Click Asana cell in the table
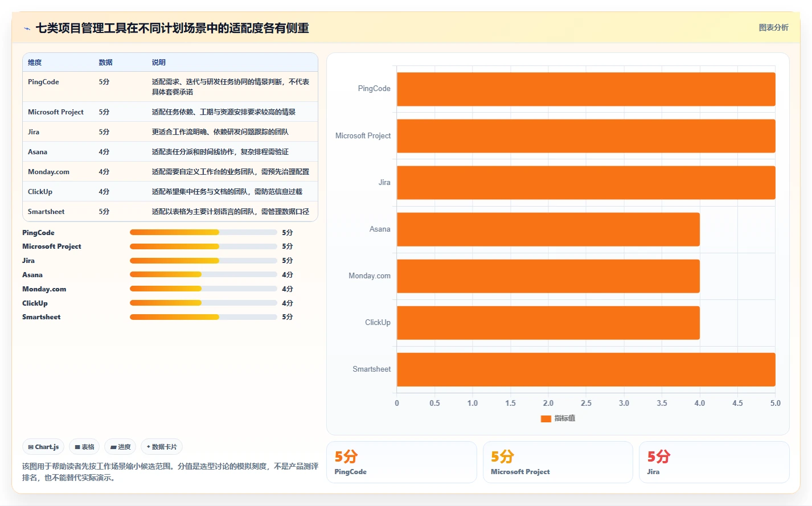The height and width of the screenshot is (506, 812). 38,152
